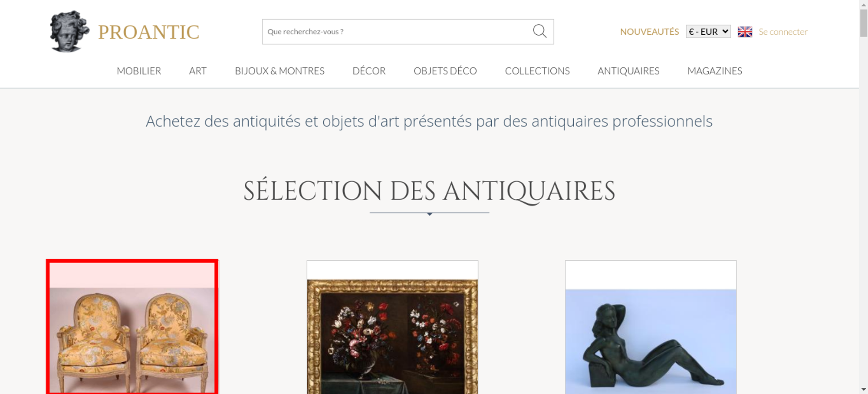Open the EUR currency dropdown
Screen dimensions: 868x394
coord(708,32)
